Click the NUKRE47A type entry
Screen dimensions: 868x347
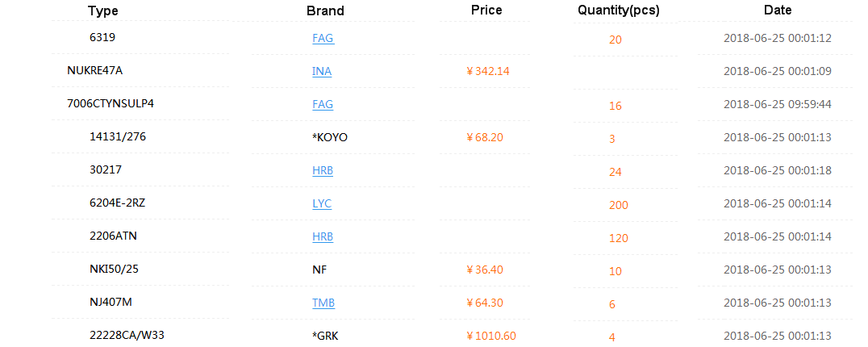pyautogui.click(x=94, y=70)
